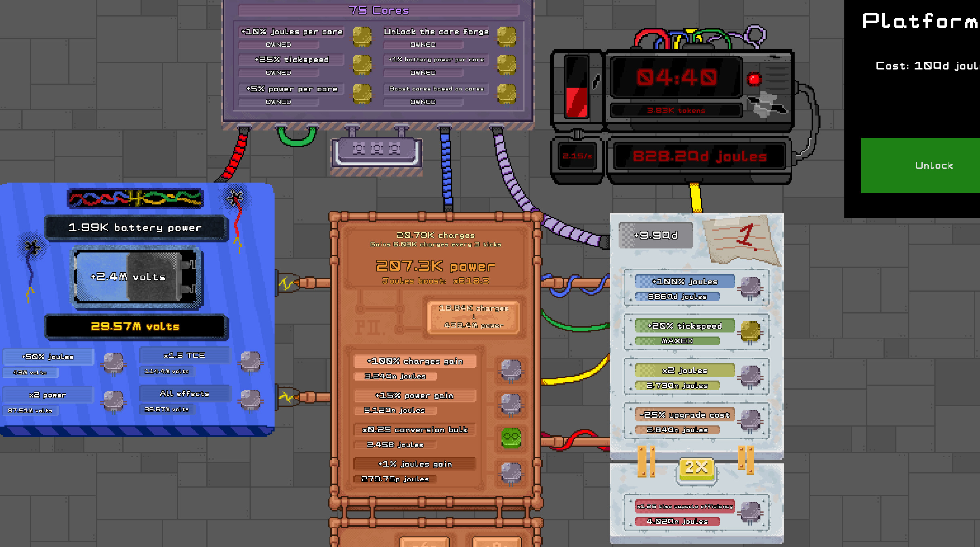Screen dimensions: 980x547
Task: Click the red light on timer device
Action: point(753,79)
